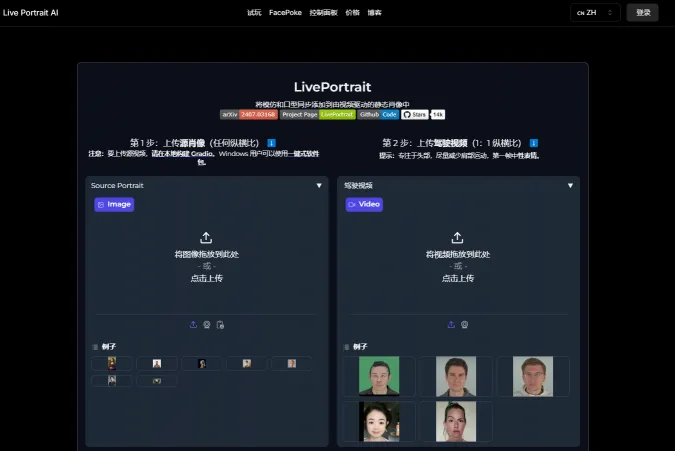Select the dark-background example portrait

click(202, 364)
